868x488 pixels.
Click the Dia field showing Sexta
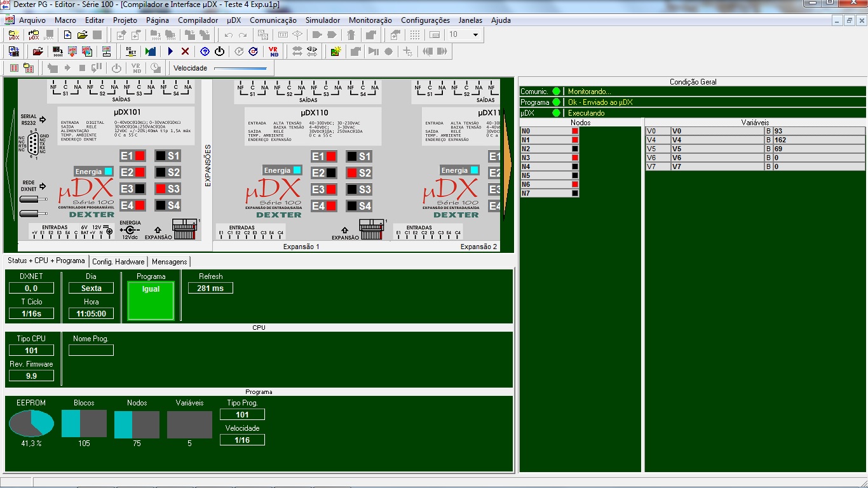[x=91, y=288]
